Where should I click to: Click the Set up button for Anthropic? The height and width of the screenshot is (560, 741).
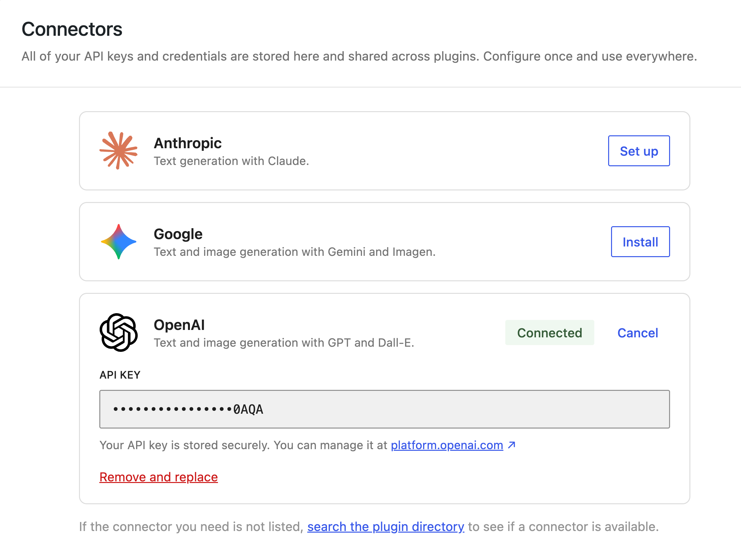639,150
